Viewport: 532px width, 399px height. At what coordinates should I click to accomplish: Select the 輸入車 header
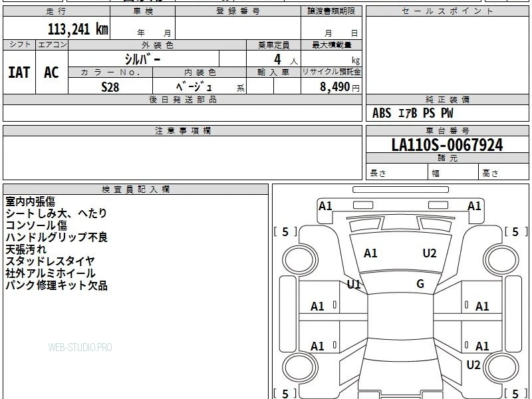pyautogui.click(x=273, y=72)
